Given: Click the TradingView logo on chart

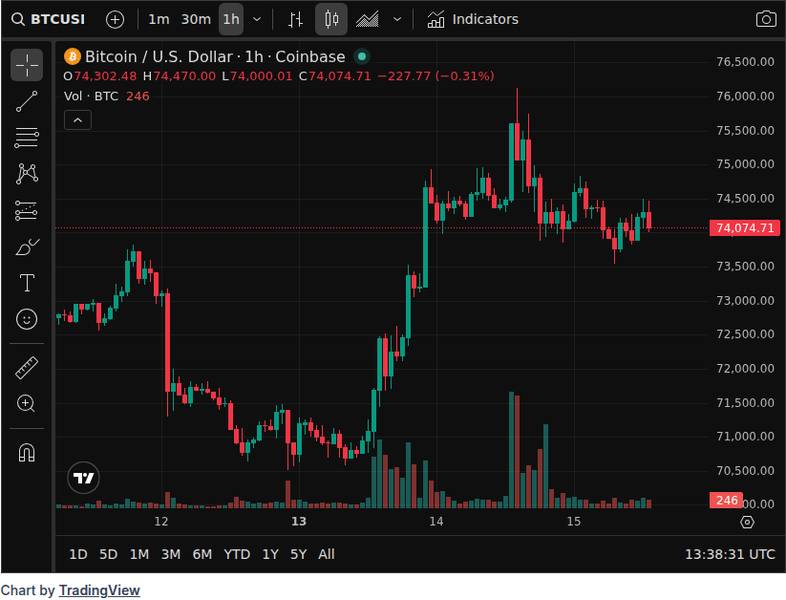Looking at the screenshot, I should click(83, 478).
